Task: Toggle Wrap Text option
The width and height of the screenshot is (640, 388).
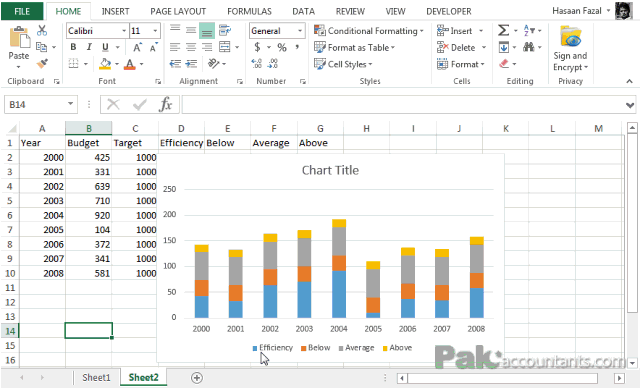Action: [x=225, y=30]
